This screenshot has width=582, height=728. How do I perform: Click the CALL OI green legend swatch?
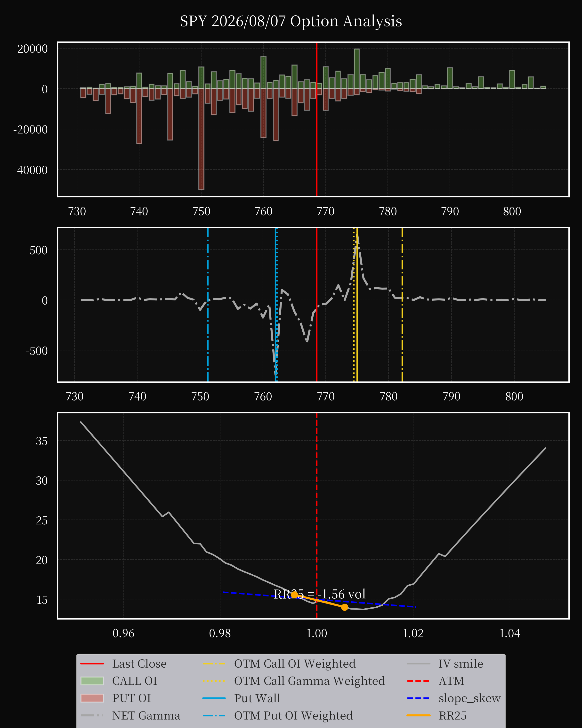point(92,681)
